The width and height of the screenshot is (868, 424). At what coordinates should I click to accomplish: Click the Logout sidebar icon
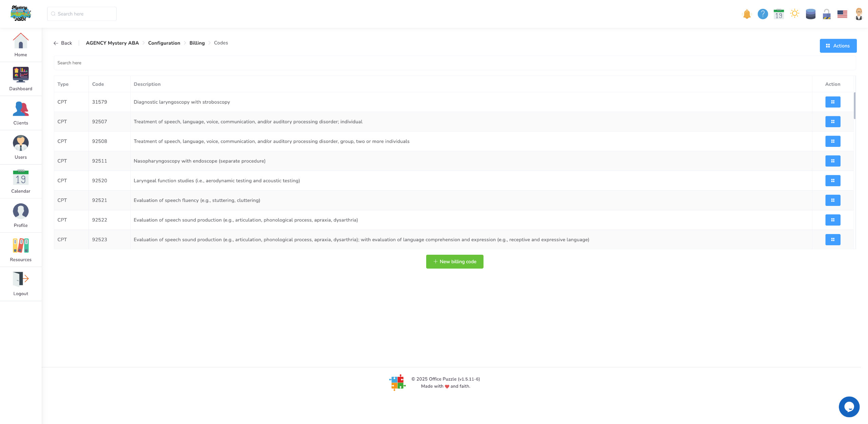21,284
